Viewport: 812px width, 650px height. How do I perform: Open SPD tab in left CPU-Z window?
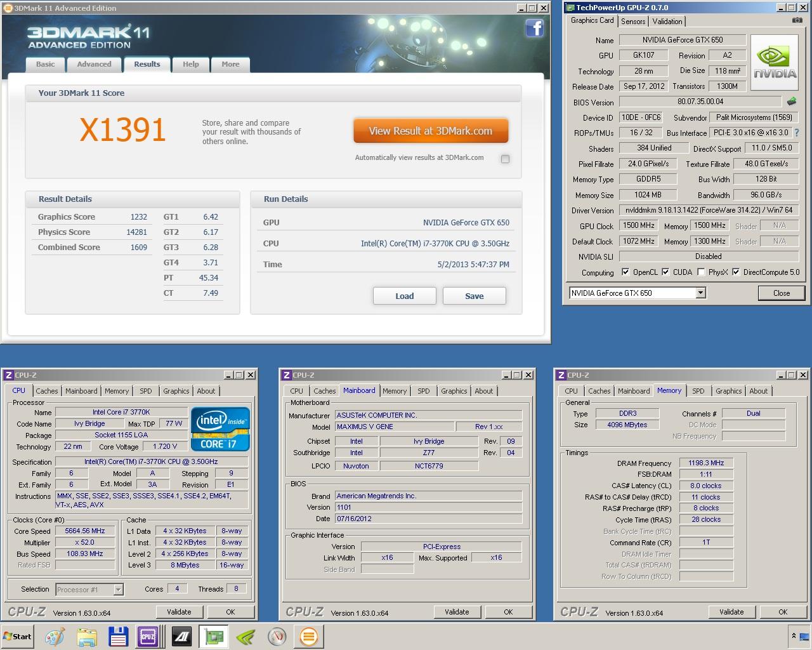146,391
